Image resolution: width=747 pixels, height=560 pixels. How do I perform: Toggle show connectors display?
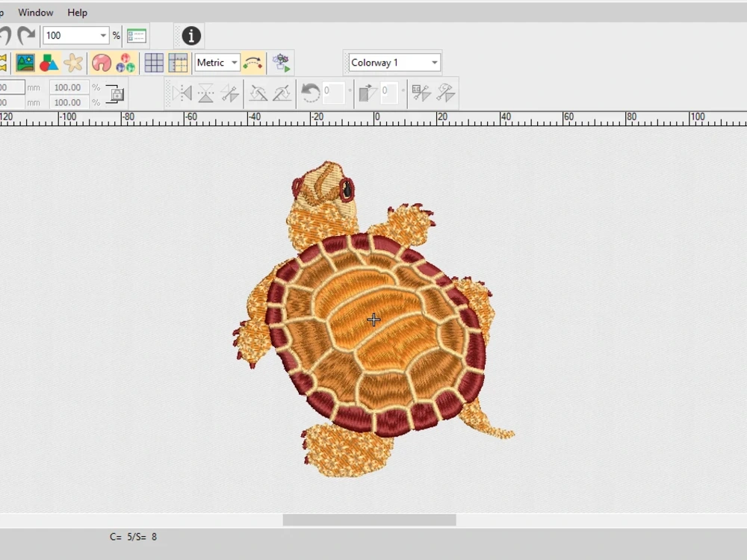point(253,63)
